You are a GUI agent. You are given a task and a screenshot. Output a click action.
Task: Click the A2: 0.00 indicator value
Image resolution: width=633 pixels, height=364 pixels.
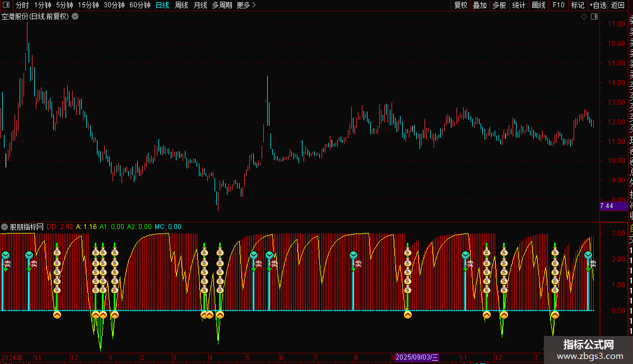click(139, 227)
